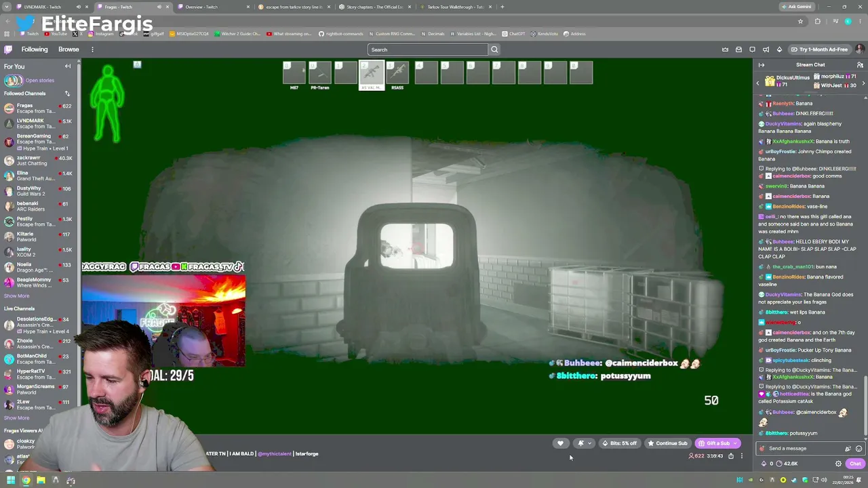Open the Following page
868x488 pixels.
[35, 49]
